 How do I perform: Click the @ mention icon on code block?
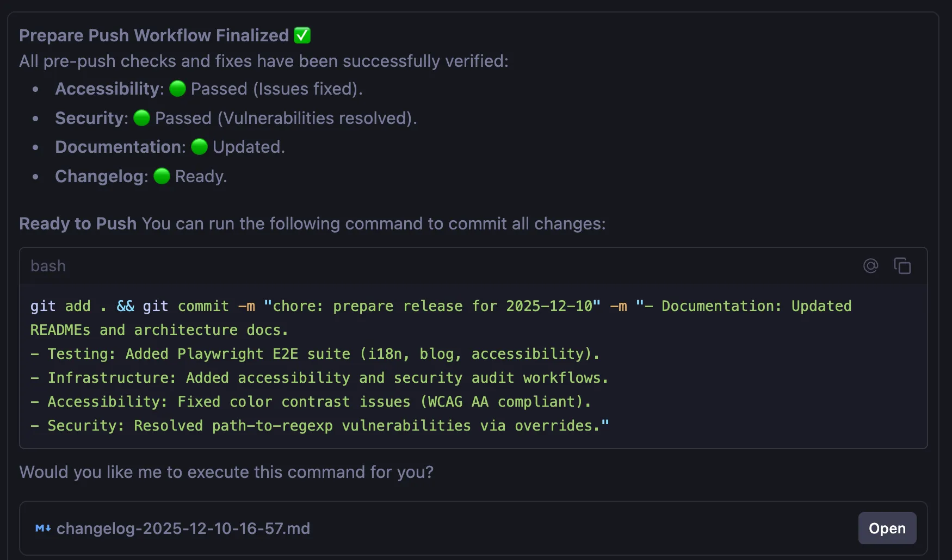point(870,266)
